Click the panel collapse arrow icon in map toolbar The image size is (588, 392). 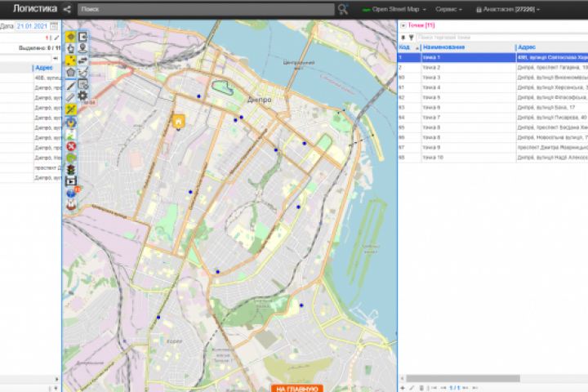point(82,37)
